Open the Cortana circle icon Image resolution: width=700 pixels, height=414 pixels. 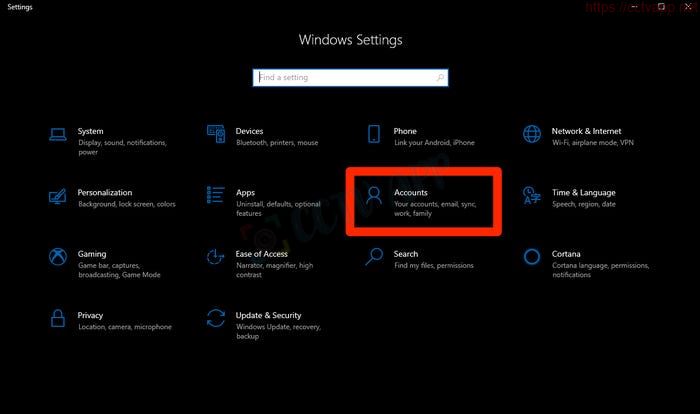click(x=532, y=257)
